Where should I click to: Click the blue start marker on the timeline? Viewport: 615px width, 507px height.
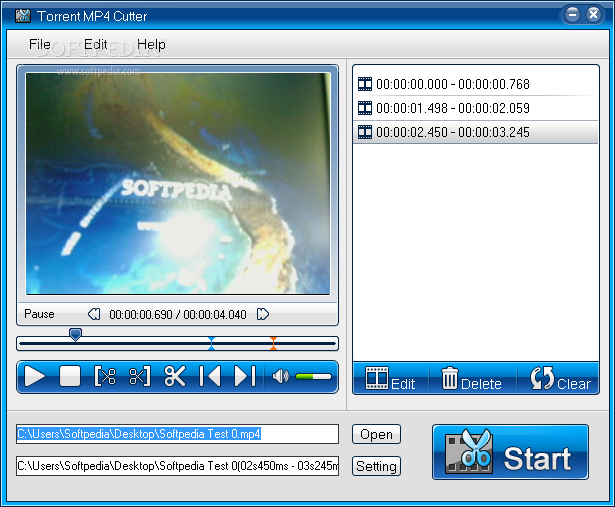[211, 343]
